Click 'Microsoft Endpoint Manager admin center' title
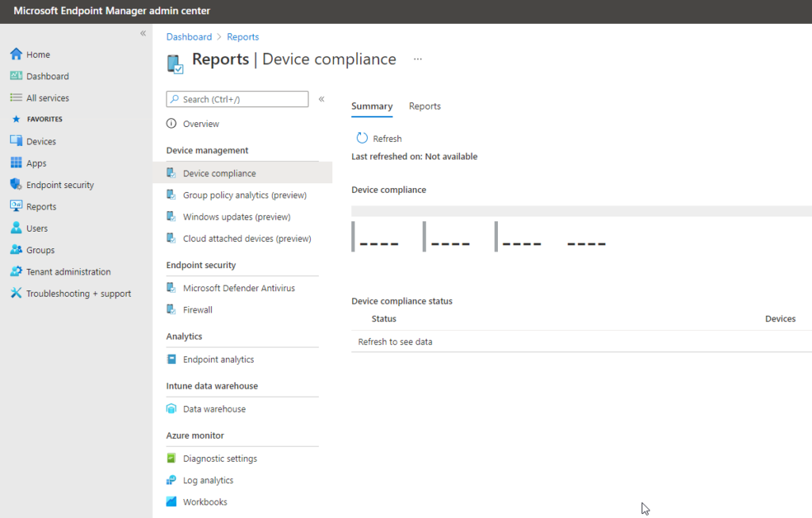The width and height of the screenshot is (812, 518). 112,11
